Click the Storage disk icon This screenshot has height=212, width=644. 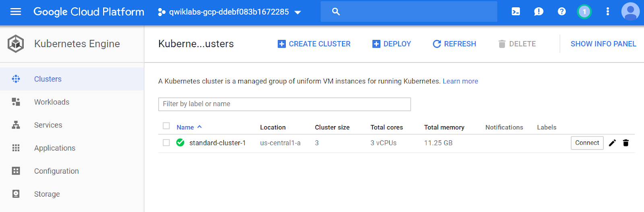(16, 194)
